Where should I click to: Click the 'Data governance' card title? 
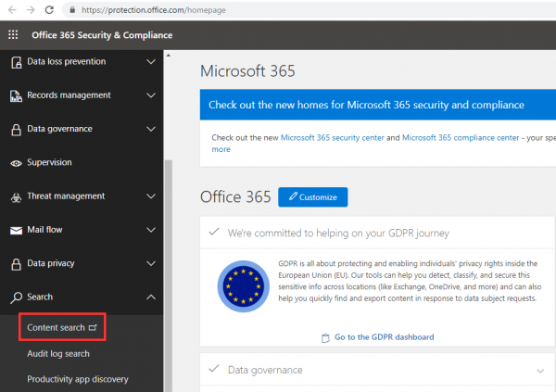[265, 370]
